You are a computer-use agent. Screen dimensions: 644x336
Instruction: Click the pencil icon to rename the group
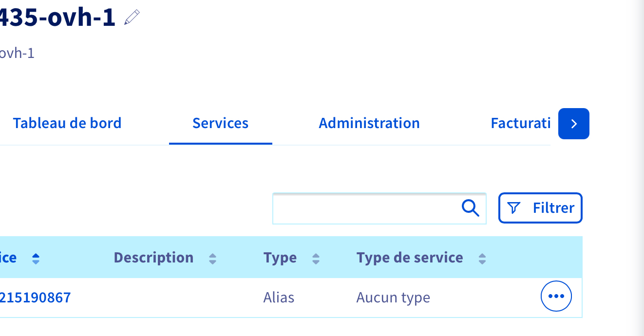click(x=132, y=18)
